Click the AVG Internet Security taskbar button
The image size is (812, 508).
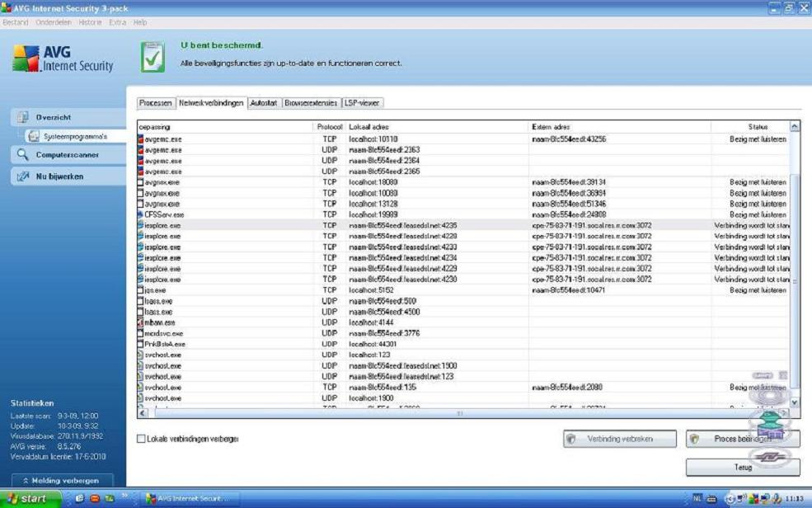[x=190, y=499]
